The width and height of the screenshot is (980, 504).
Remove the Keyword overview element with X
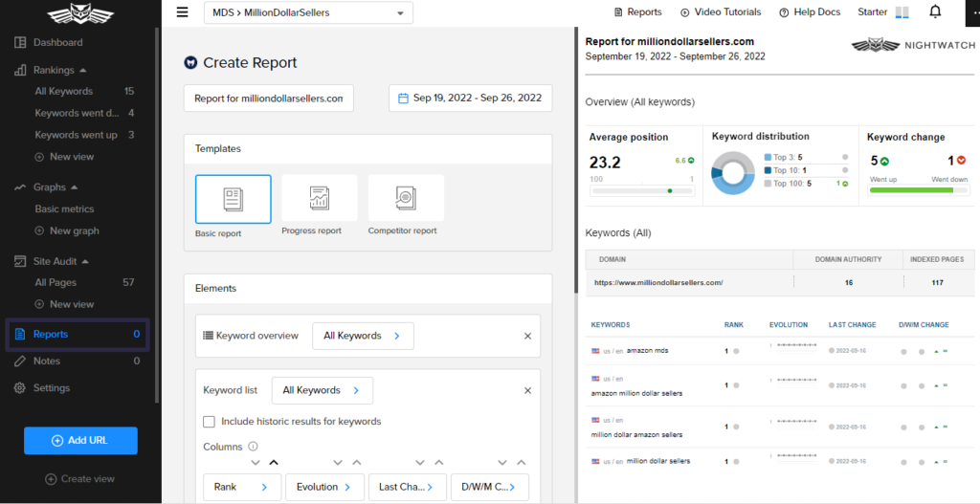pos(527,336)
